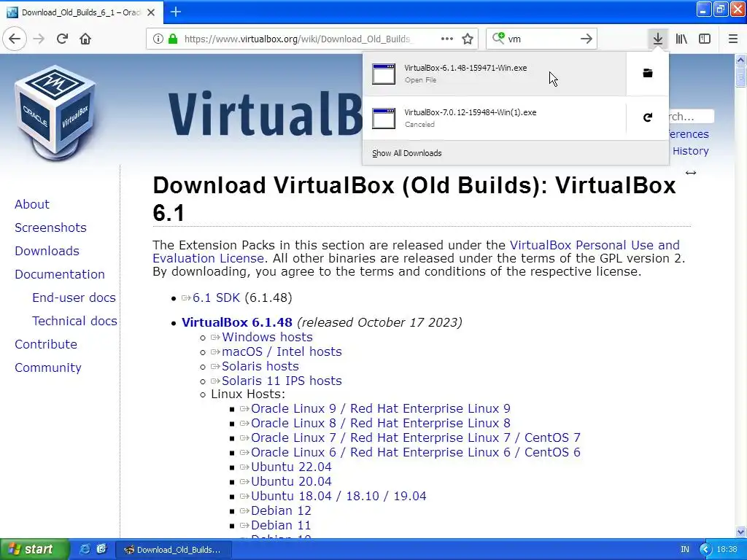Reload the current page
The image size is (747, 560).
(62, 39)
